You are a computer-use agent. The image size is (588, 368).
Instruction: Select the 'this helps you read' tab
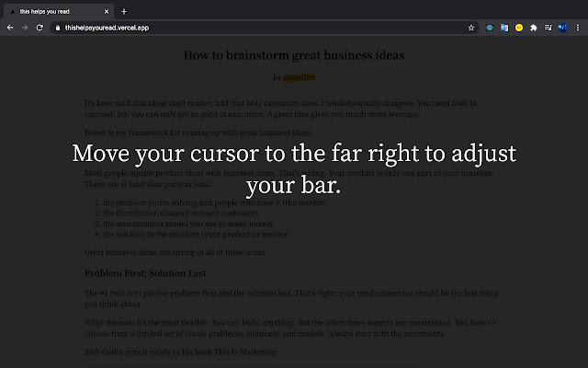coord(59,12)
